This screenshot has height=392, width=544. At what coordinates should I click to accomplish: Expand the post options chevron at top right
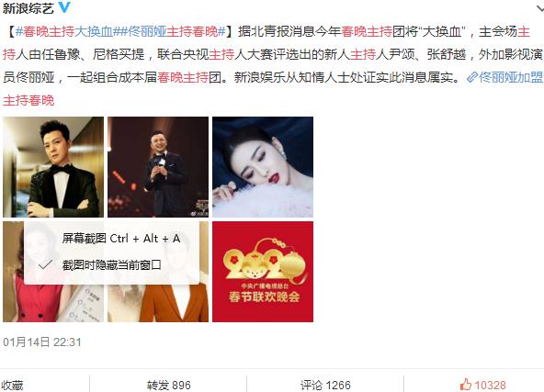540,8
